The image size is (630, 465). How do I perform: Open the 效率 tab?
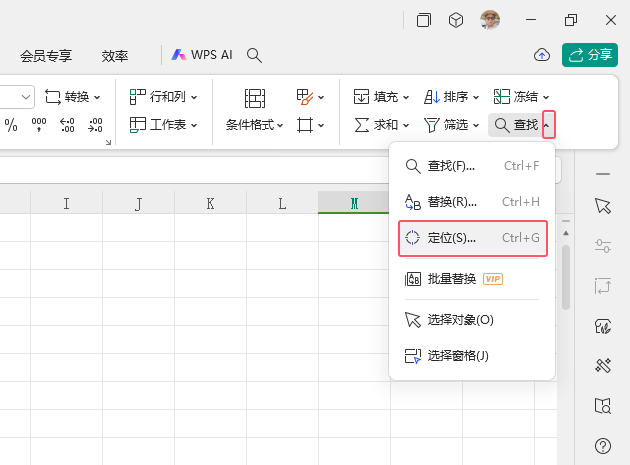point(115,56)
